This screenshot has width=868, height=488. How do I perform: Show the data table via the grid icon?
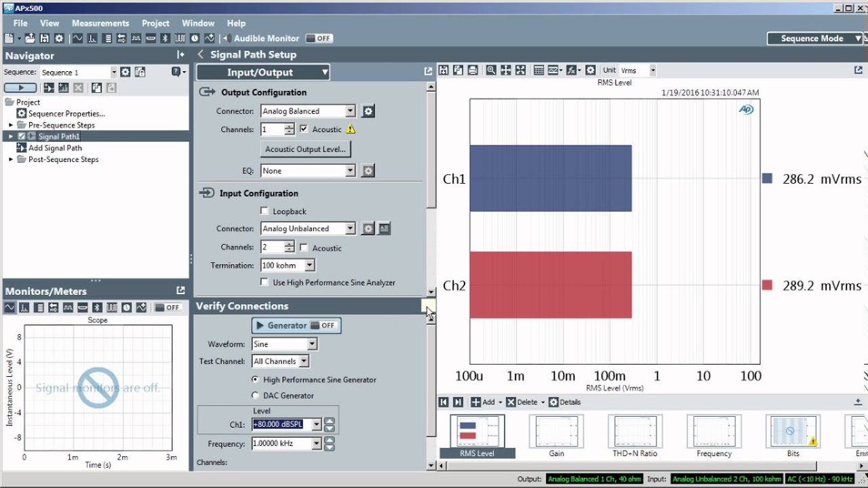[x=539, y=70]
